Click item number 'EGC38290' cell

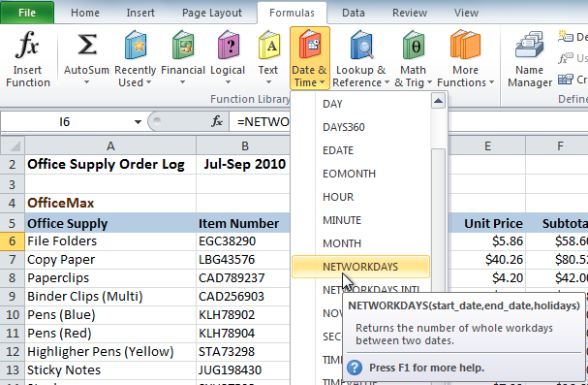[243, 241]
